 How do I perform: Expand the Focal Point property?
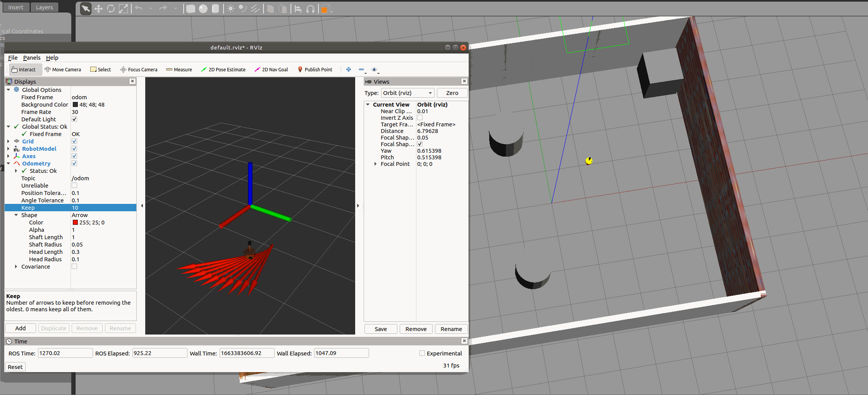coord(375,164)
